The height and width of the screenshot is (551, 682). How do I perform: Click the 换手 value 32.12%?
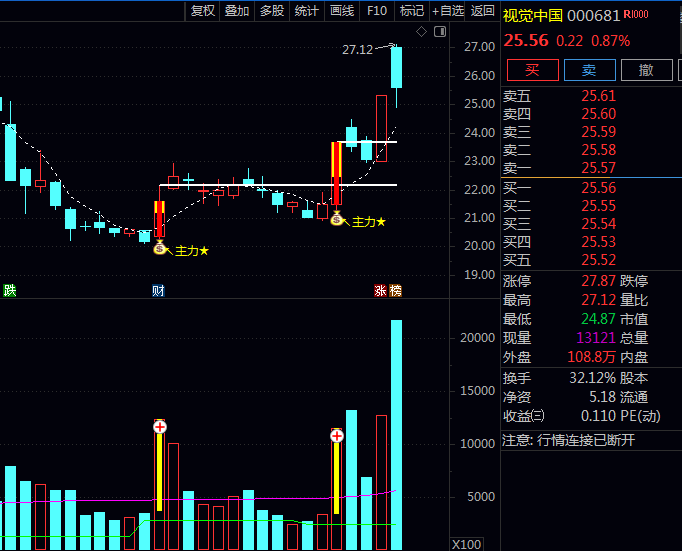[x=593, y=378]
